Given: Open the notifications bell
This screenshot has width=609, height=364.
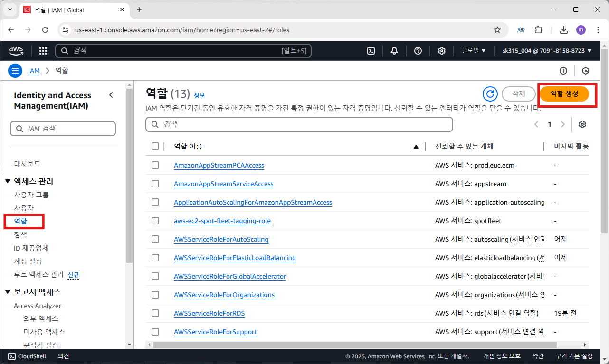Looking at the screenshot, I should 394,51.
